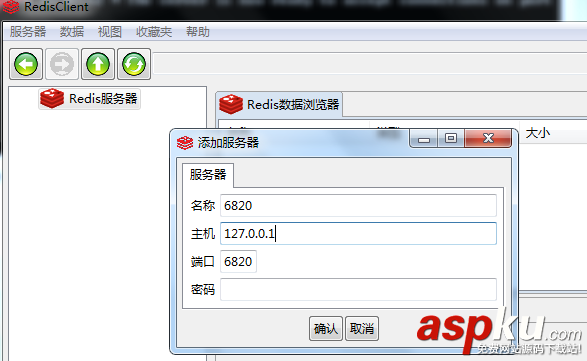
Task: Open the 数据 menu
Action: coord(72,32)
